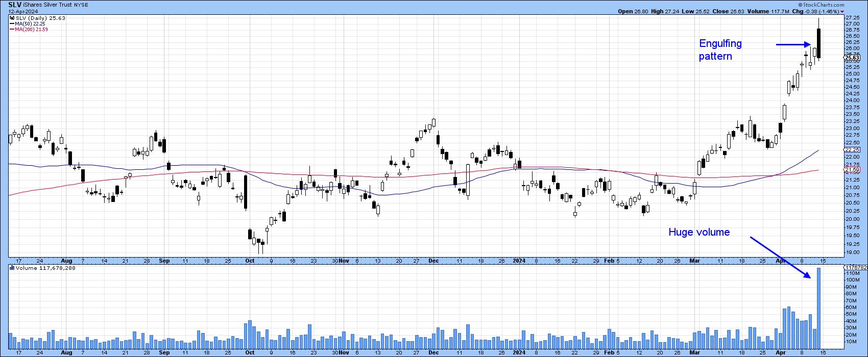Click the boxed volume tag atop the volume axis

(x=854, y=267)
